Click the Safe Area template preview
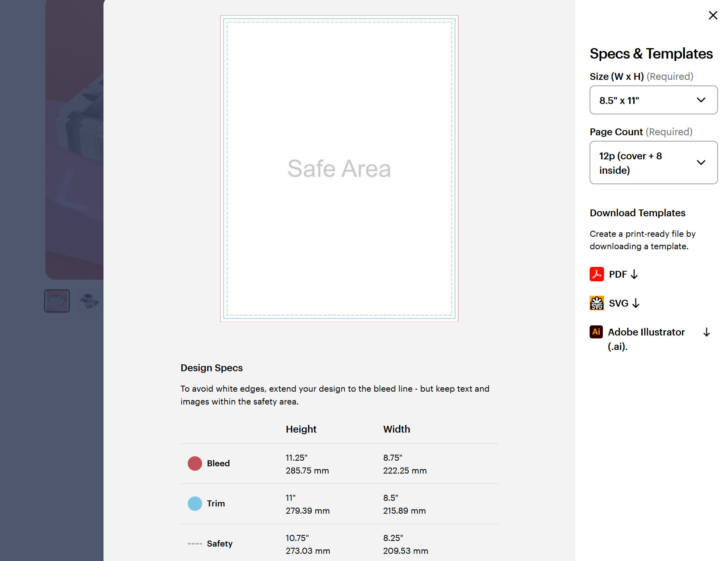This screenshot has height=561, width=728. coord(339,169)
